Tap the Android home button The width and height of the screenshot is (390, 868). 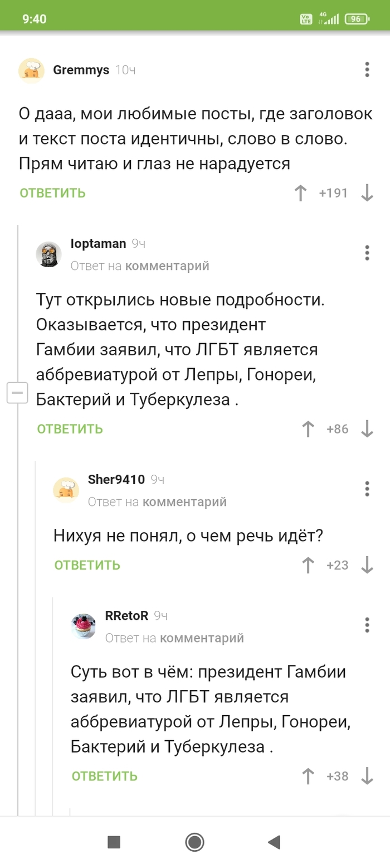(194, 842)
